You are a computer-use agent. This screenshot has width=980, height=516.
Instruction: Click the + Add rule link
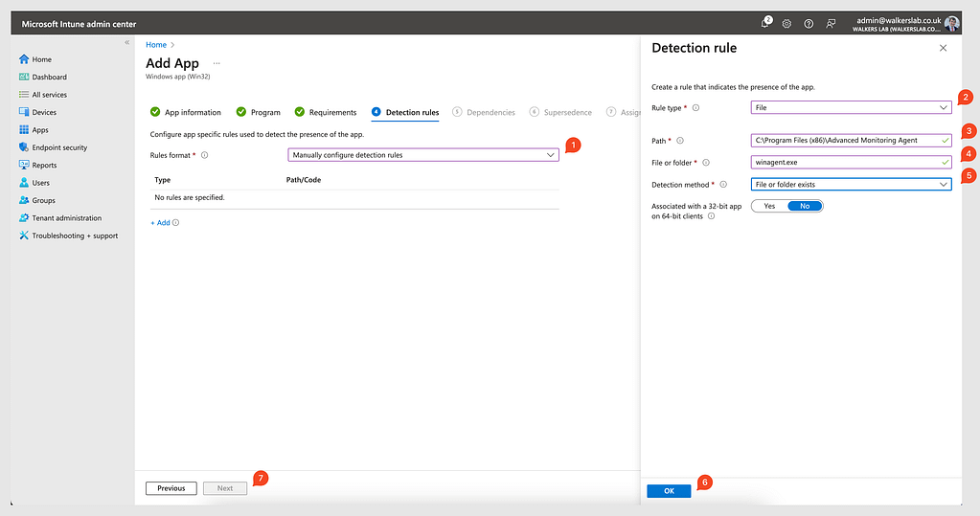(x=160, y=222)
